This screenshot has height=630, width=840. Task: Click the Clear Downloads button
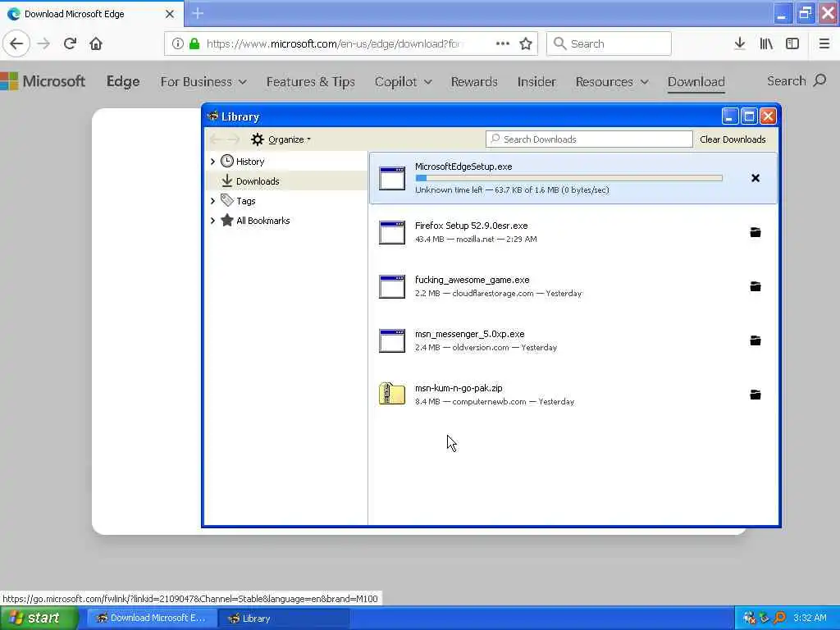(733, 139)
